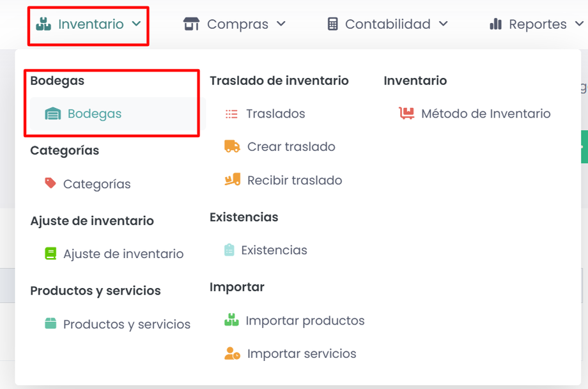The image size is (588, 389).
Task: Click the user-clock Importar servicios icon
Action: click(232, 353)
